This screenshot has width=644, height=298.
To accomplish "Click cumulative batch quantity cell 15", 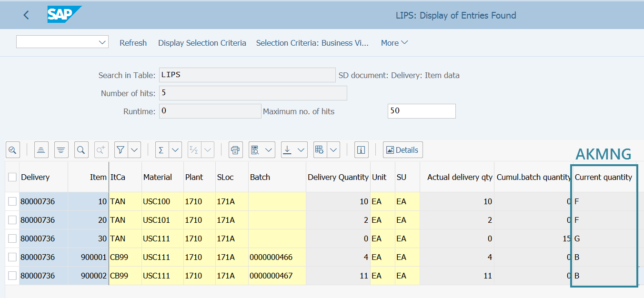I will pos(533,238).
